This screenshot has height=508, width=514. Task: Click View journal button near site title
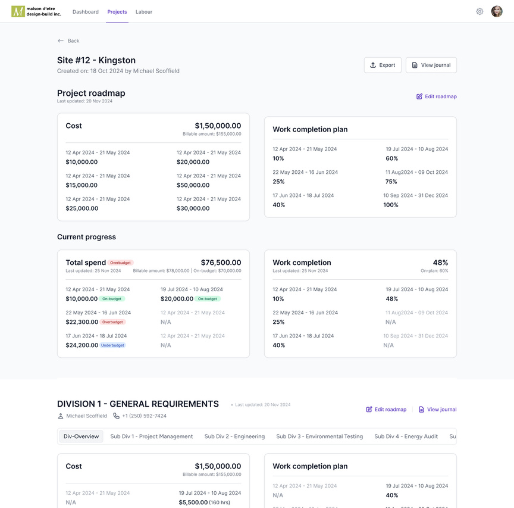431,65
